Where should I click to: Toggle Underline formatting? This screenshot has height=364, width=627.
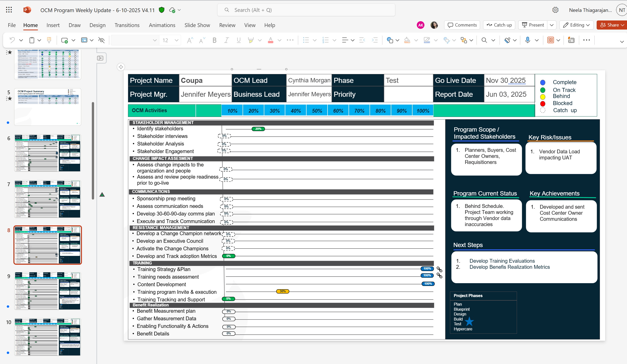(x=239, y=40)
